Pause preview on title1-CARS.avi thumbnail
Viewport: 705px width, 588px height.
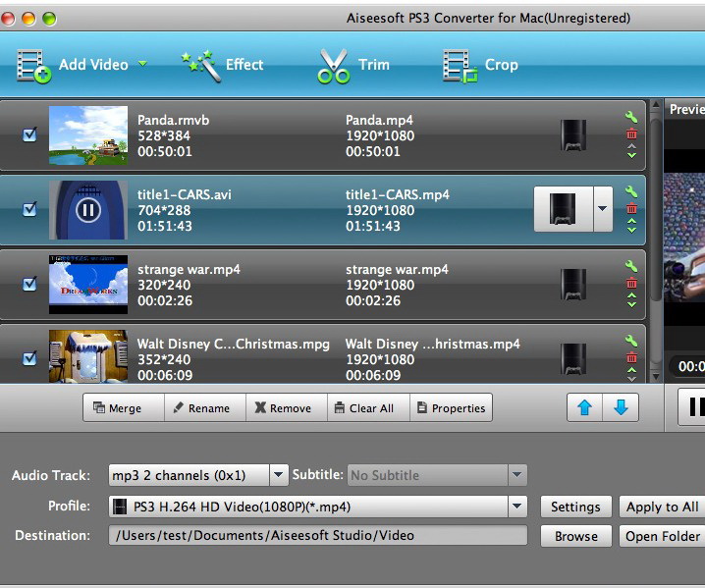point(88,210)
